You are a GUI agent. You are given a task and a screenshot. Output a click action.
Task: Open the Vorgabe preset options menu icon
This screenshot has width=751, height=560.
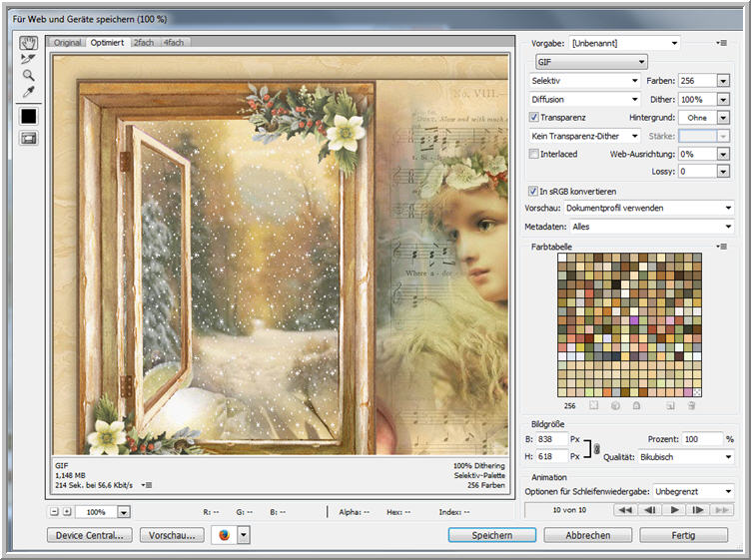click(722, 43)
